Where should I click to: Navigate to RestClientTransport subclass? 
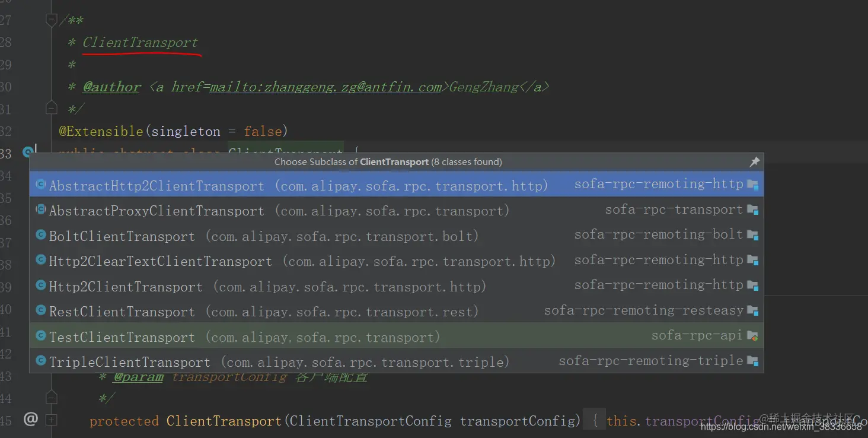(397, 311)
